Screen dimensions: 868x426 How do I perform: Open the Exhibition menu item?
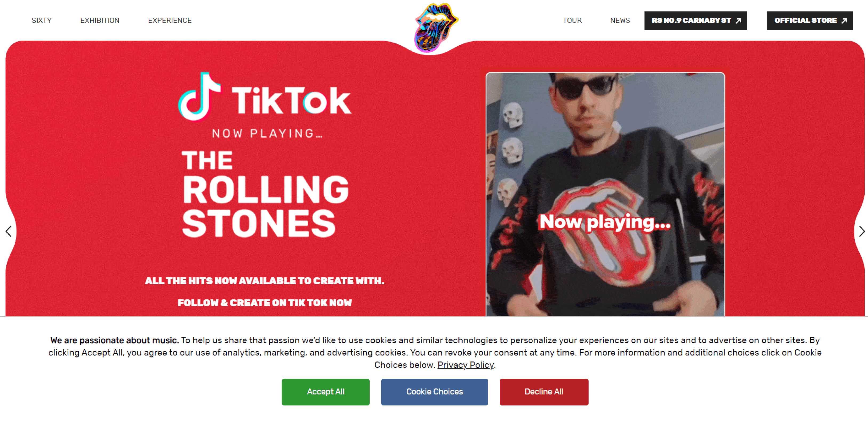tap(100, 21)
